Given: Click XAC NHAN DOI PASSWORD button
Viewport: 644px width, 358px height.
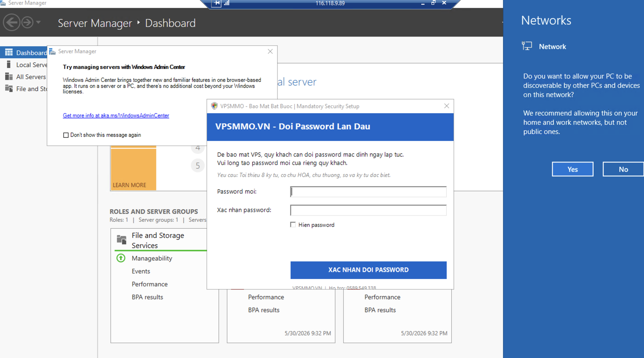Looking at the screenshot, I should click(368, 270).
